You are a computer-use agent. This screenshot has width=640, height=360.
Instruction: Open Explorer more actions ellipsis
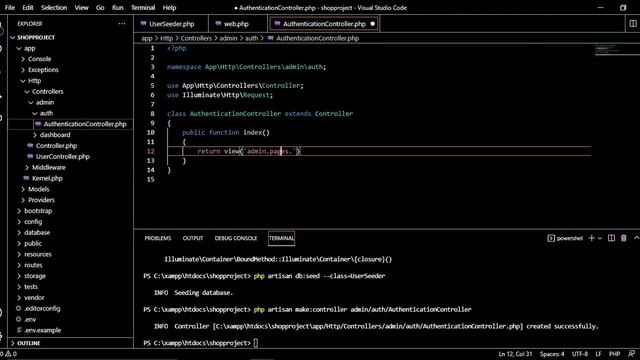coord(122,24)
